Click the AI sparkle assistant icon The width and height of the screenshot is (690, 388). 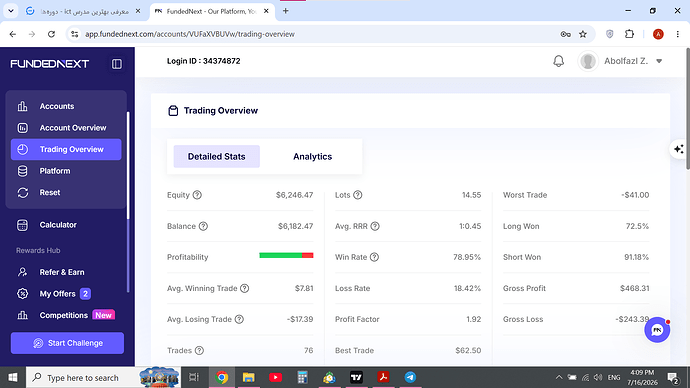(x=679, y=149)
